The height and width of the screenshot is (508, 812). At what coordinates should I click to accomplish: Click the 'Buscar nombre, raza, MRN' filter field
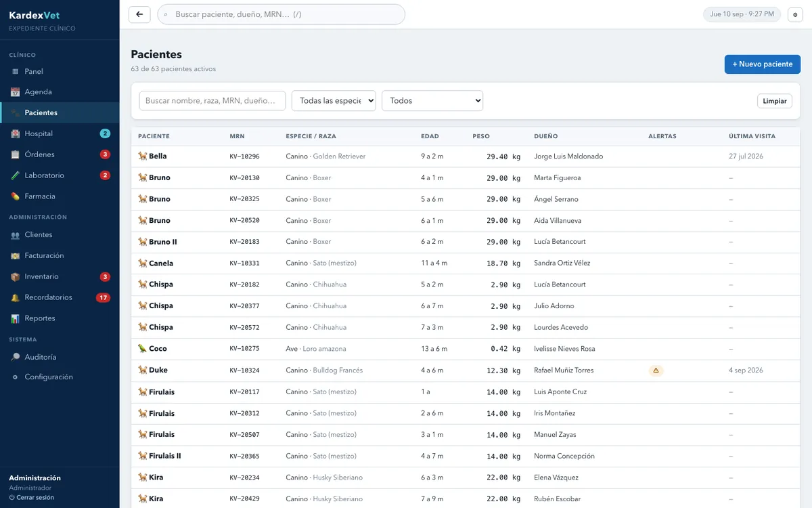tap(212, 101)
